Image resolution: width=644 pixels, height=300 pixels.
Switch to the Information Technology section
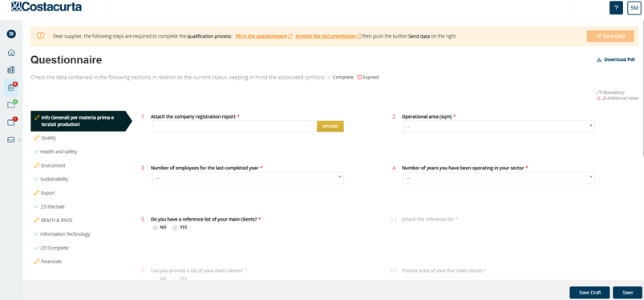[65, 234]
